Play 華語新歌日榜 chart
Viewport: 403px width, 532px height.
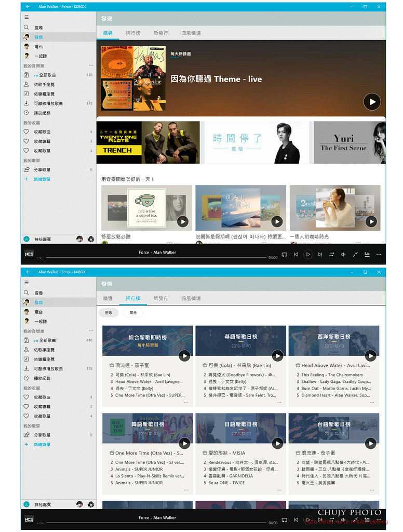pyautogui.click(x=277, y=356)
